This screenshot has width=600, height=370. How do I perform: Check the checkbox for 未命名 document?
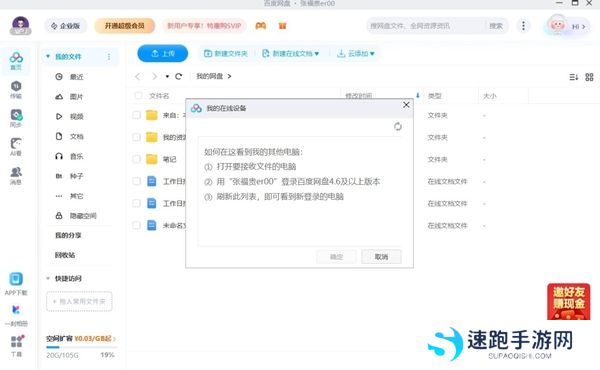(136, 225)
